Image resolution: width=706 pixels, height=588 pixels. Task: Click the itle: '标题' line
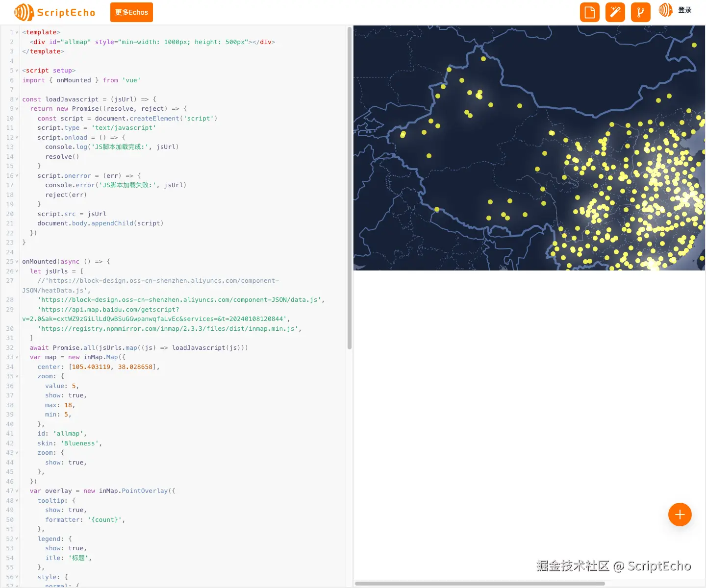click(68, 558)
